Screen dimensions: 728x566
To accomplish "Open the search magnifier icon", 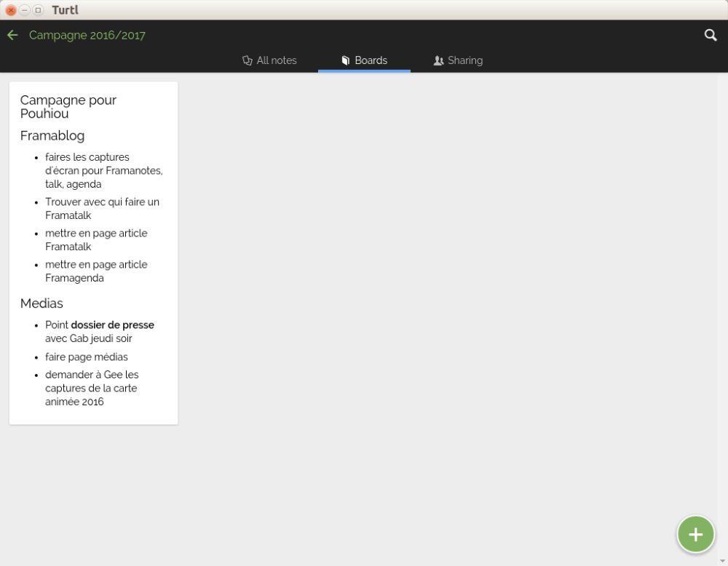I will [x=711, y=35].
